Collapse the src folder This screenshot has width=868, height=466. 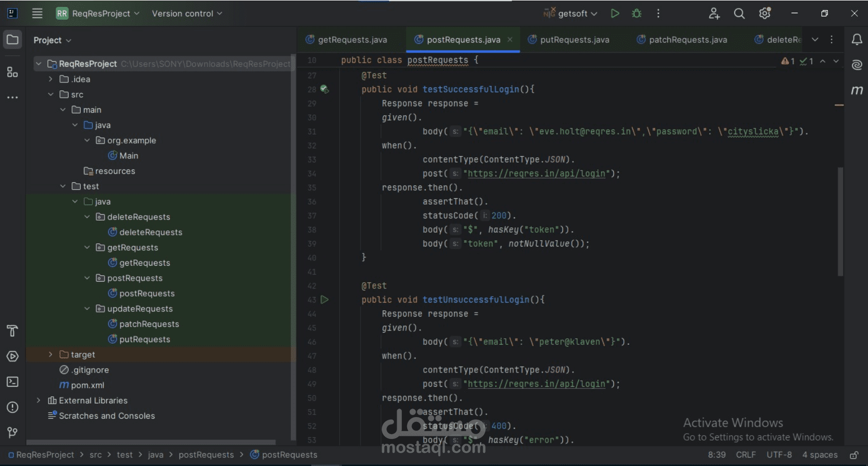point(50,95)
